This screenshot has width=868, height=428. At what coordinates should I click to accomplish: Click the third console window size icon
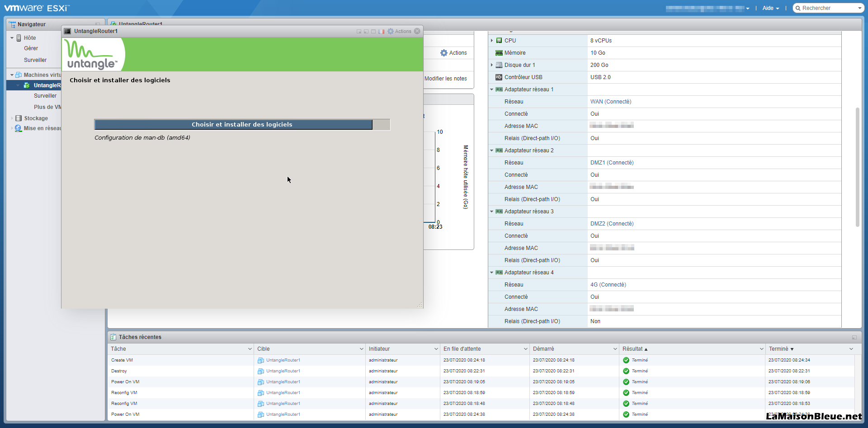373,32
